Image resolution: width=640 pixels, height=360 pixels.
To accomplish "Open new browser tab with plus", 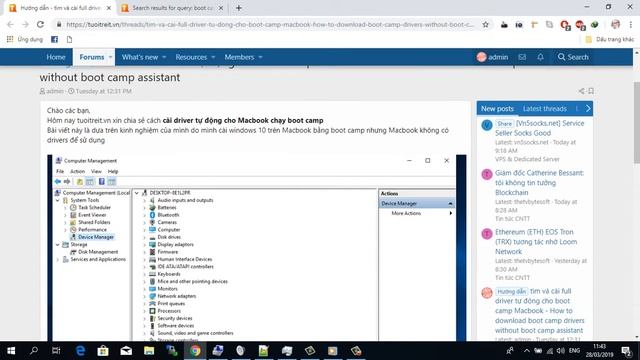I will click(x=239, y=8).
